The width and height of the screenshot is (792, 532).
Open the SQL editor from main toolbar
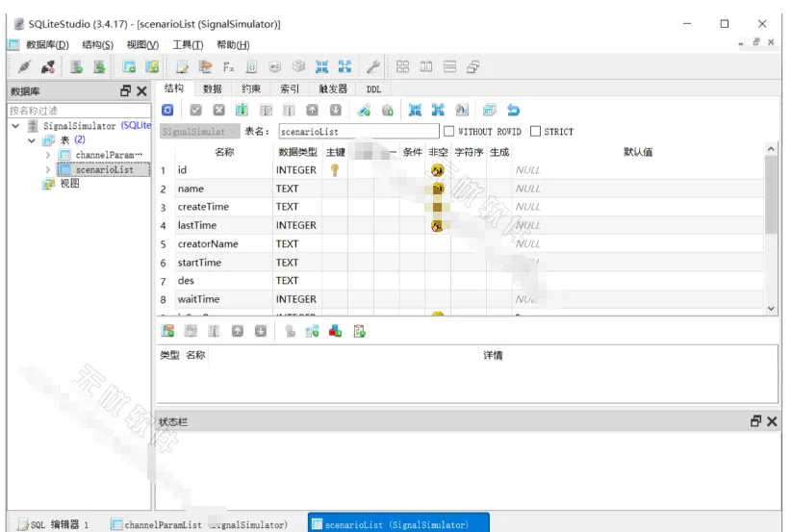click(182, 66)
